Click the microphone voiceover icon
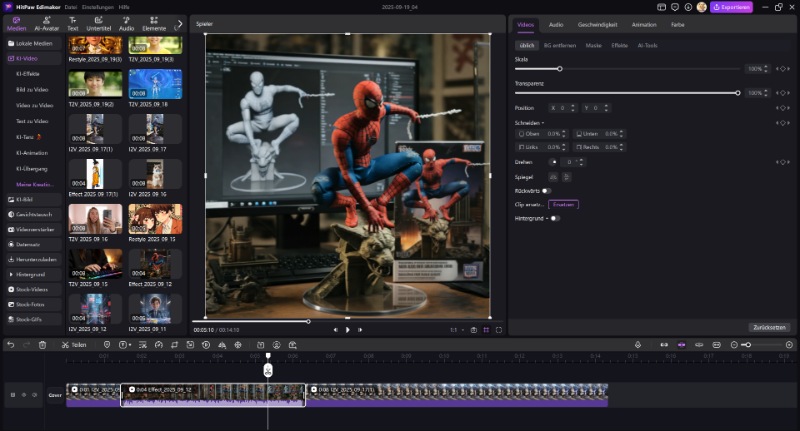The width and height of the screenshot is (800, 431). tap(638, 345)
